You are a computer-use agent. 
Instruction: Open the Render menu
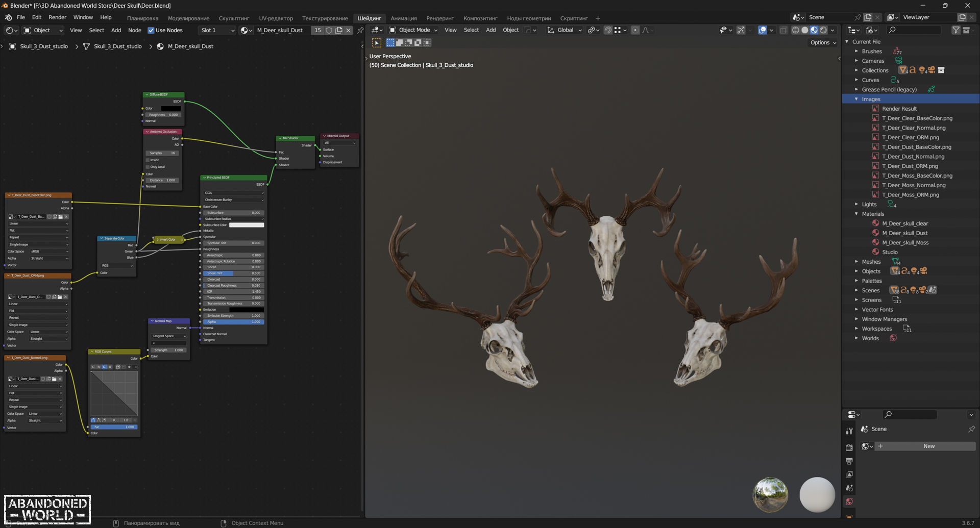(58, 17)
